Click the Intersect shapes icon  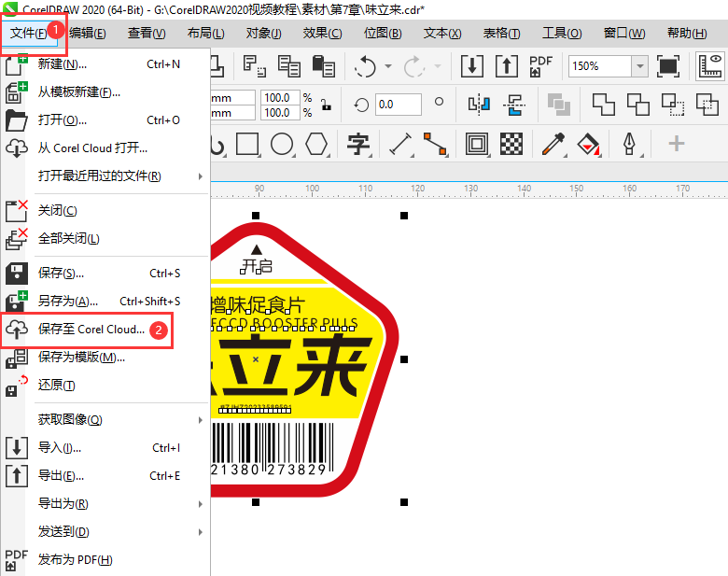pos(673,104)
